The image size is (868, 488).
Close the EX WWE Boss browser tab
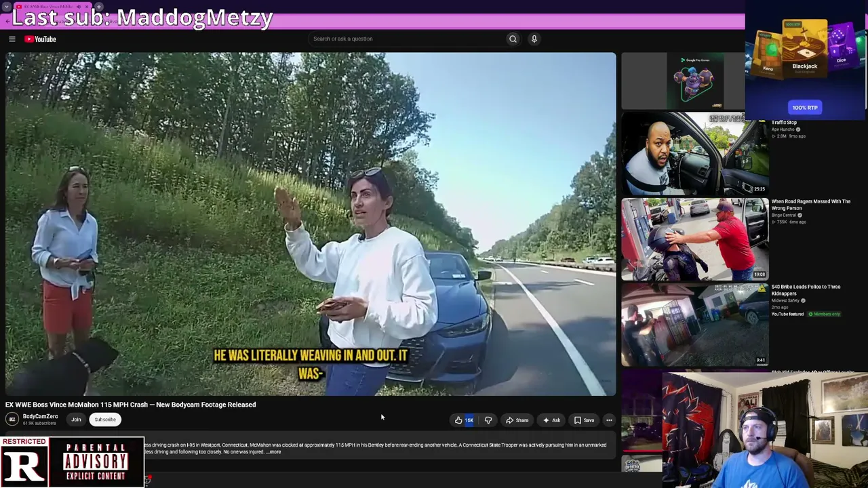coord(88,7)
